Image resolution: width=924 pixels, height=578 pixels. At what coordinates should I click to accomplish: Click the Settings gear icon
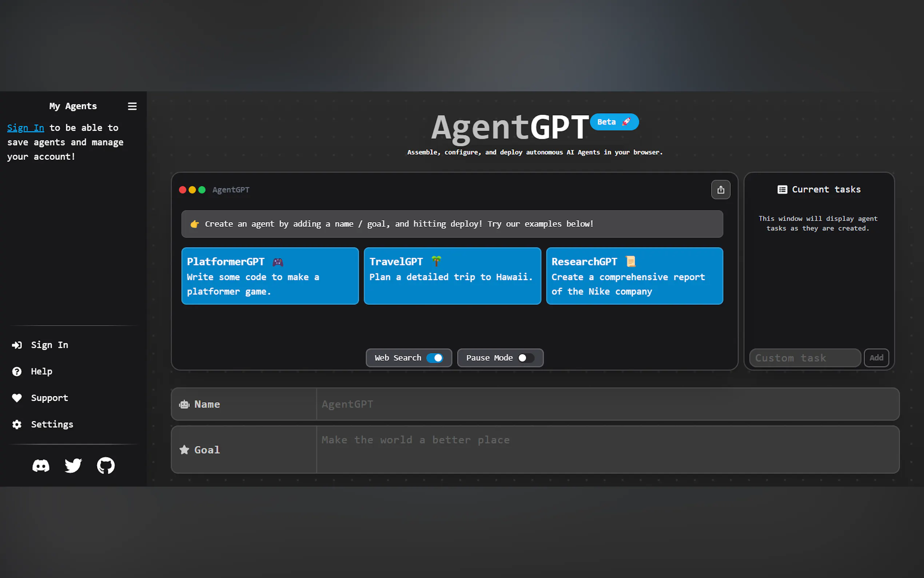tap(17, 424)
